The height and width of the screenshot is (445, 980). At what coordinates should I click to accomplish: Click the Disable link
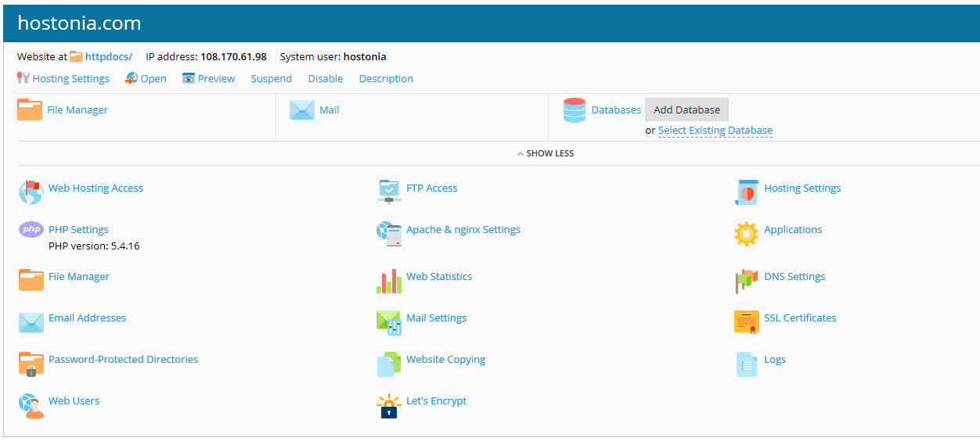tap(326, 78)
